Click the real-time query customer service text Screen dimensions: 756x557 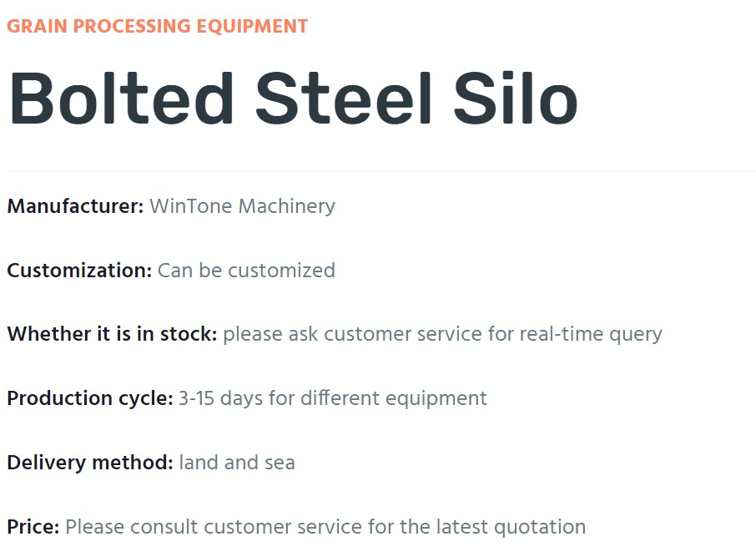(x=442, y=335)
